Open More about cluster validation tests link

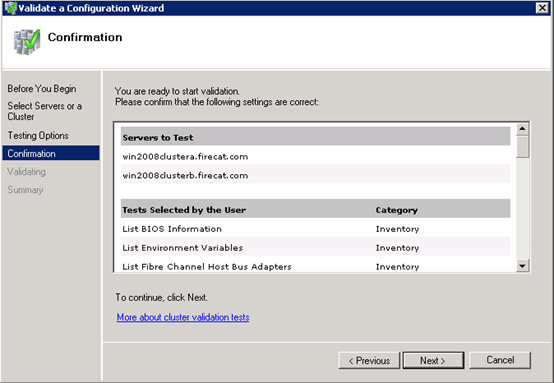click(x=183, y=317)
